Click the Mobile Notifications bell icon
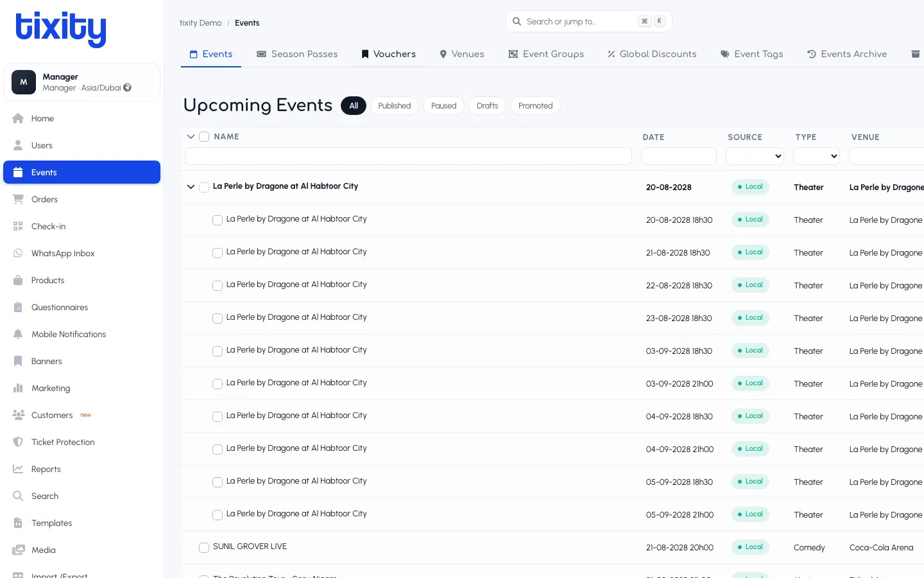Screen dimensions: 924x578 tap(18, 334)
